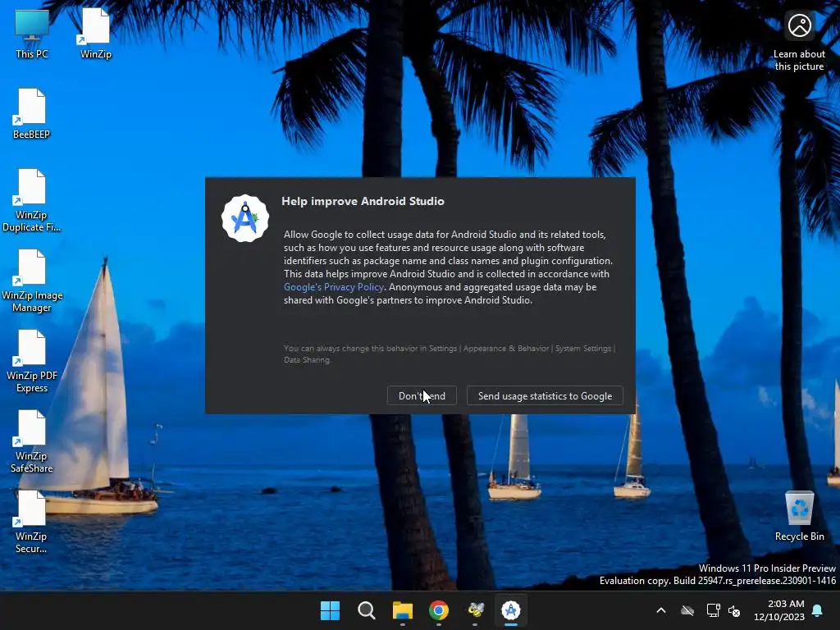Select the BeeBEEP desktop shortcut
Screen dimensions: 840x630
point(32,114)
